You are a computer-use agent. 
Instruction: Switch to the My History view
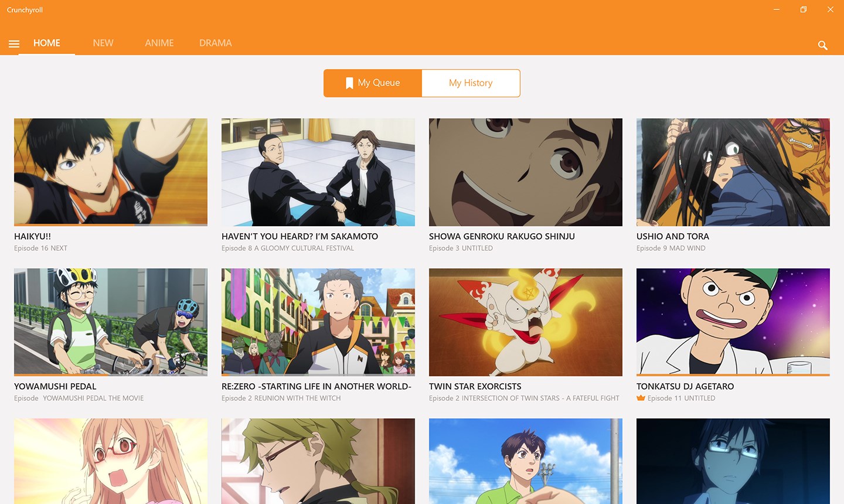(471, 83)
